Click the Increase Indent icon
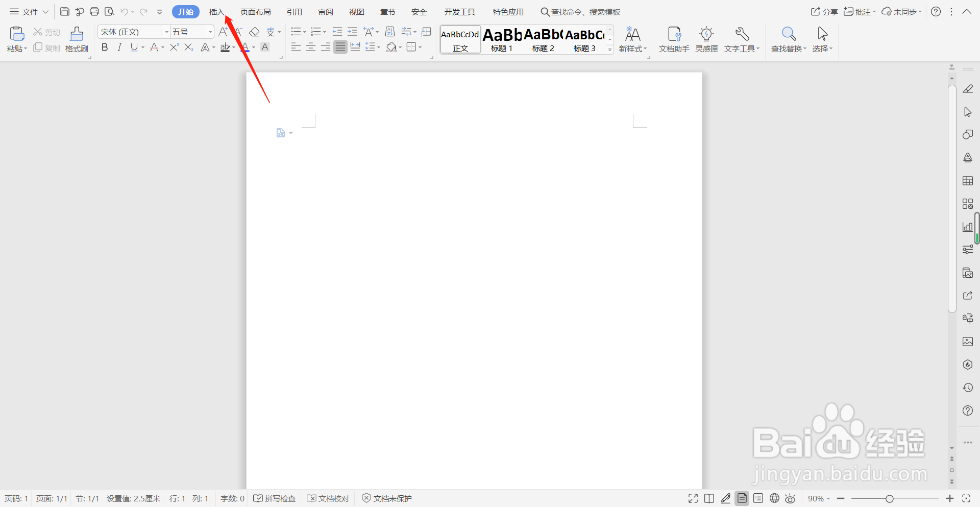This screenshot has height=507, width=980. (352, 32)
